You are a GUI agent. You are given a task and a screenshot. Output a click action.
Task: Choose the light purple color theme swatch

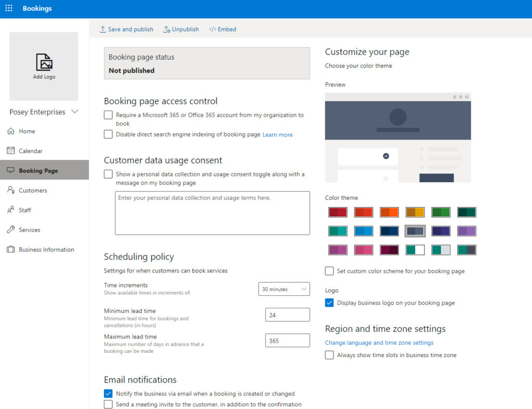(x=467, y=231)
